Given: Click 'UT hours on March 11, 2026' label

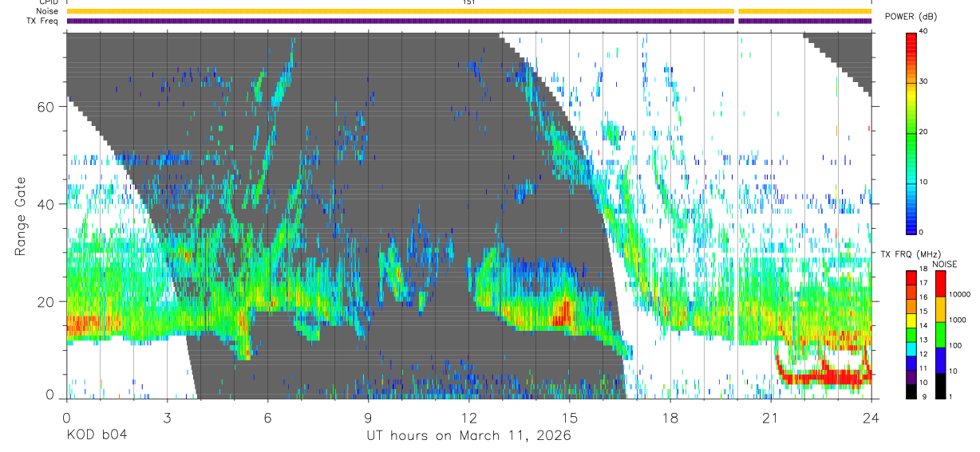Looking at the screenshot, I should (x=468, y=436).
